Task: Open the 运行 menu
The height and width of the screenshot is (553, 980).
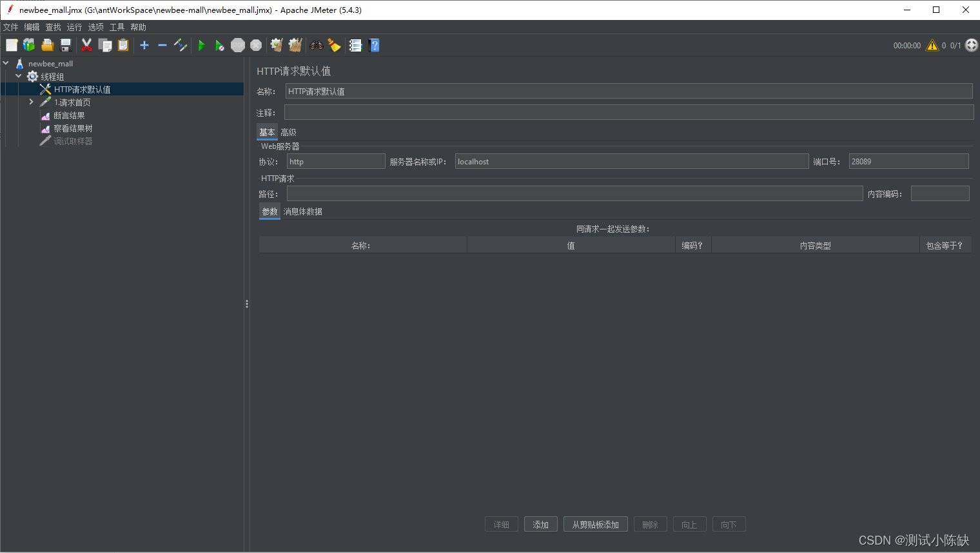Action: (75, 27)
